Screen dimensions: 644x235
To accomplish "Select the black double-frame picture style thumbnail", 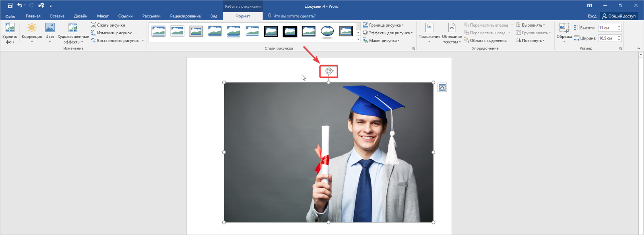I will tap(271, 31).
